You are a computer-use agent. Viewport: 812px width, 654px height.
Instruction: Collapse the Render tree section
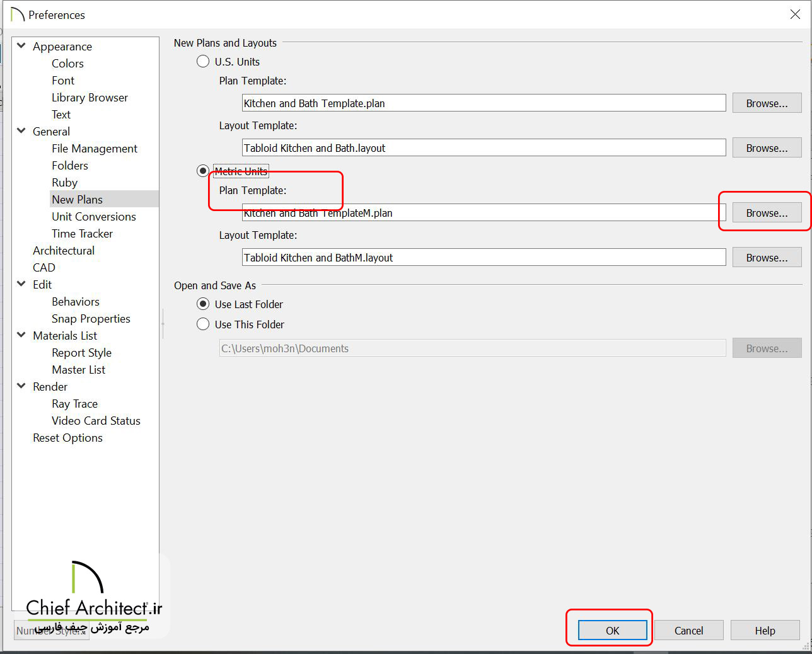click(x=21, y=386)
